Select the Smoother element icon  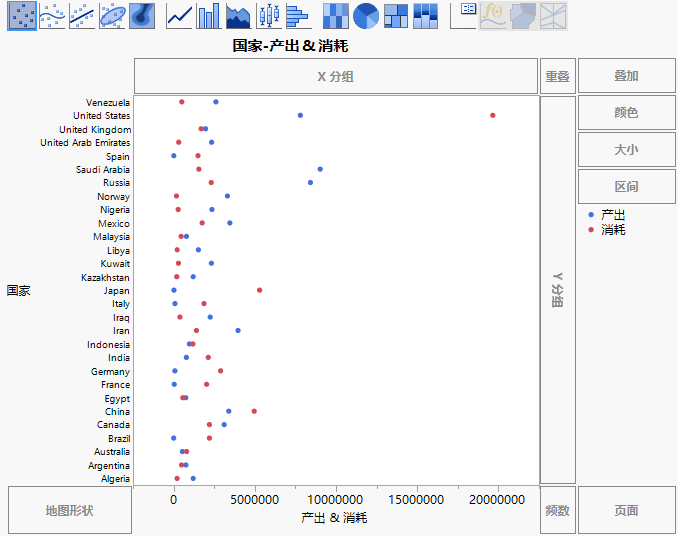click(52, 15)
